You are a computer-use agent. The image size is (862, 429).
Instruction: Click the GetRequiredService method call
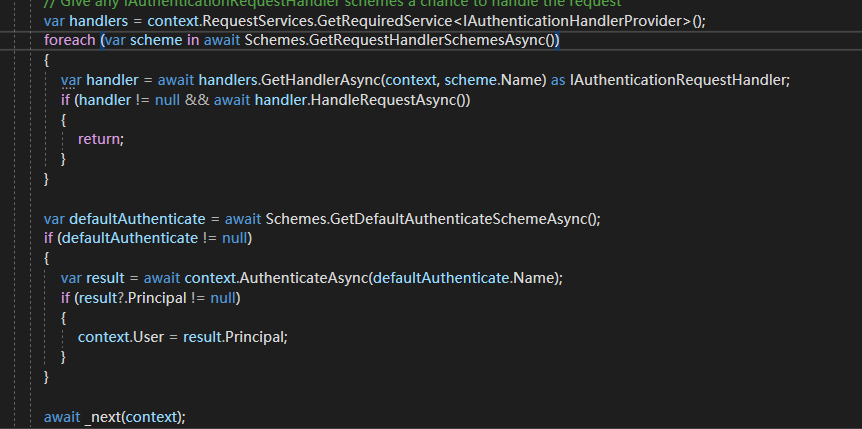coord(383,21)
